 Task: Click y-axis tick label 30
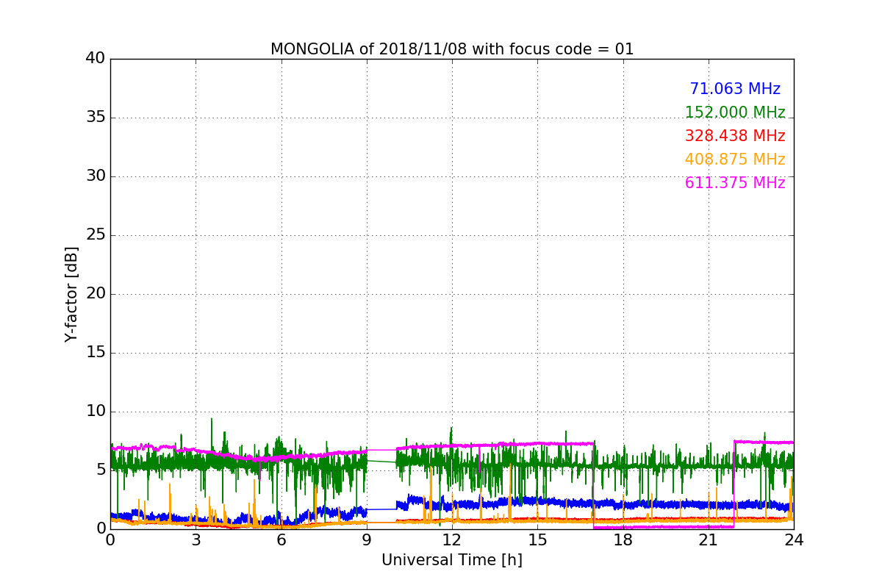[x=96, y=176]
